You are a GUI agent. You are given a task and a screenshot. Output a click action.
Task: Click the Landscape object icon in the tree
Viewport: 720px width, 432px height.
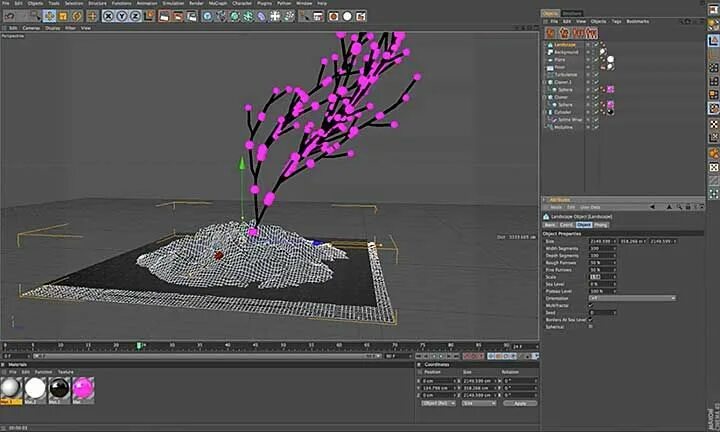pos(550,45)
